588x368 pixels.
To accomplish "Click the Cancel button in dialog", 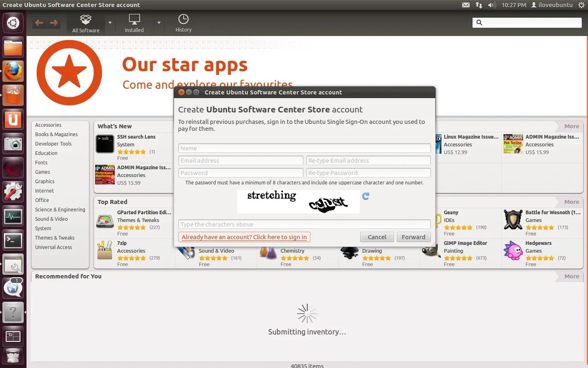I will [x=377, y=237].
